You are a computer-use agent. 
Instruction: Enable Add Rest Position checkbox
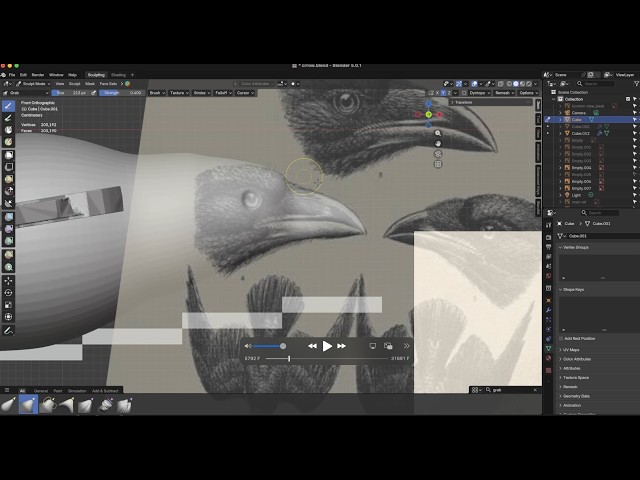click(x=562, y=339)
